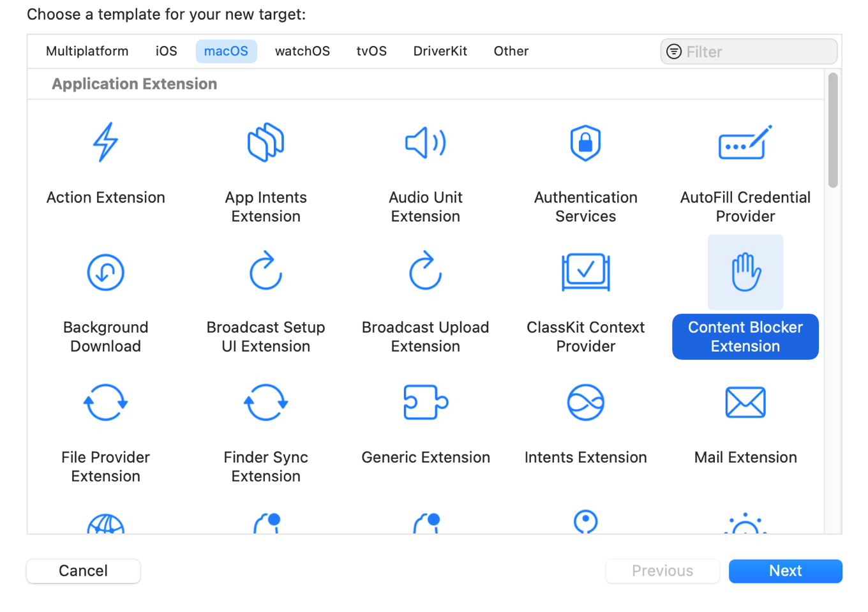Open the watchOS template list

point(302,51)
